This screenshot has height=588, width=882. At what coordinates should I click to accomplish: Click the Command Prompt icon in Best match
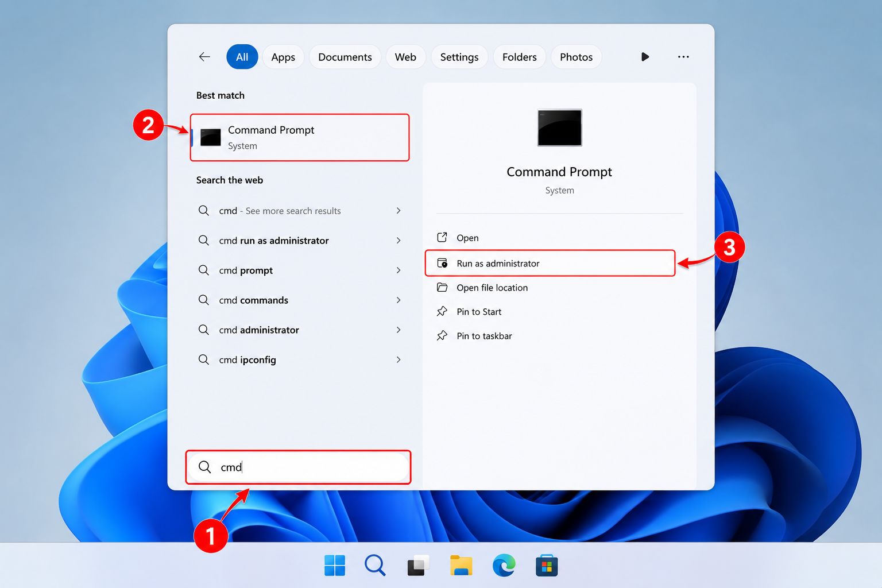[x=210, y=137]
